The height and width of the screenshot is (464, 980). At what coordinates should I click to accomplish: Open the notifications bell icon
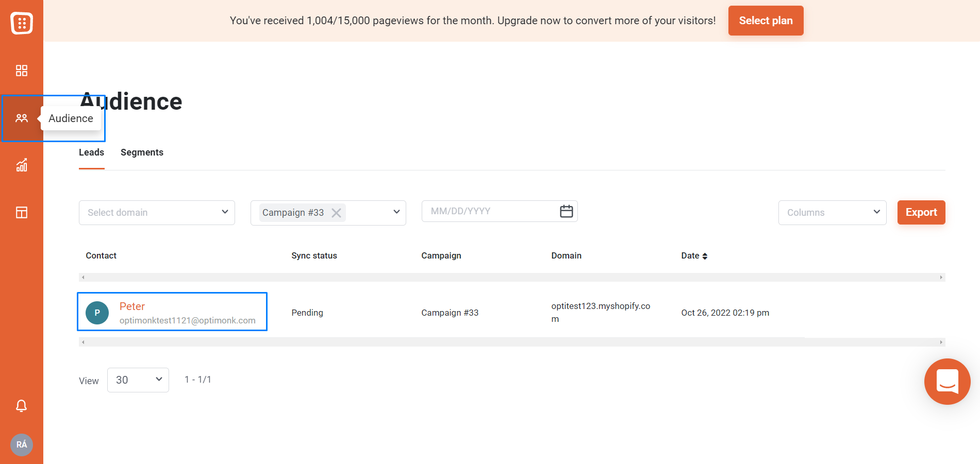tap(22, 406)
